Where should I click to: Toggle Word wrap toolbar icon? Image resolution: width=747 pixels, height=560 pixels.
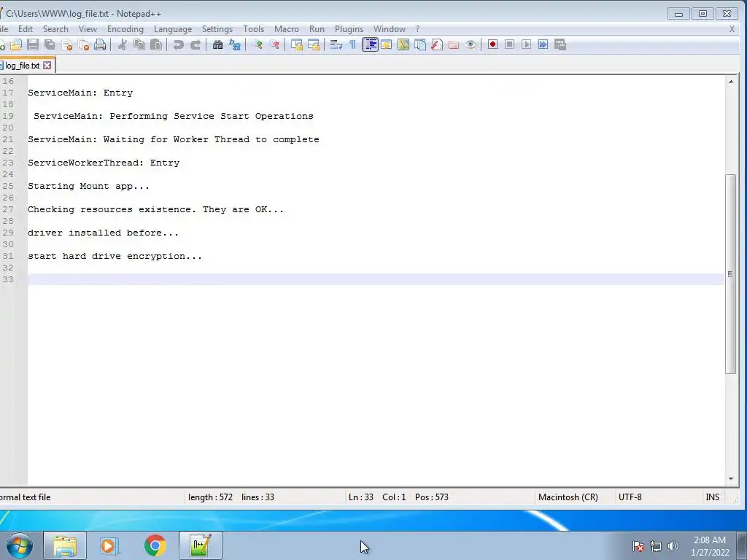point(336,44)
